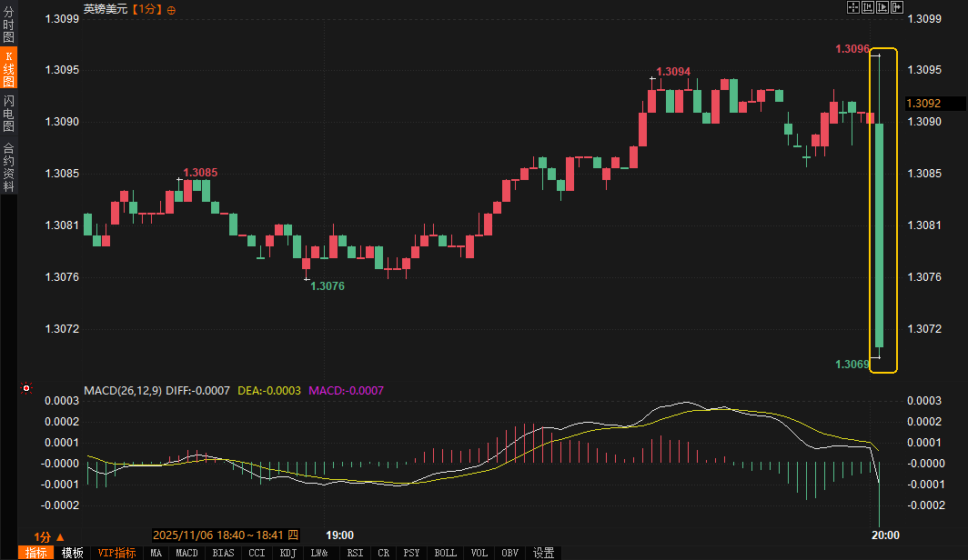Screen dimensions: 968x560
Task: Apply the CR indicator
Action: pos(383,553)
